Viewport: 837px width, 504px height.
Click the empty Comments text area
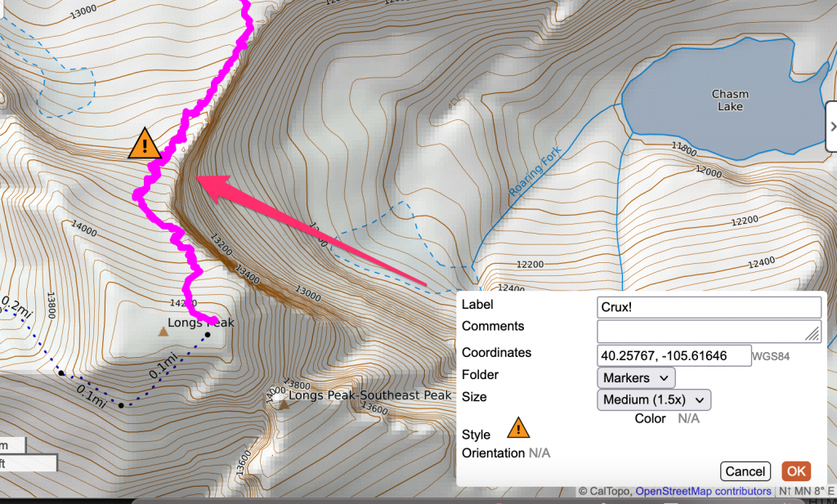click(x=703, y=331)
